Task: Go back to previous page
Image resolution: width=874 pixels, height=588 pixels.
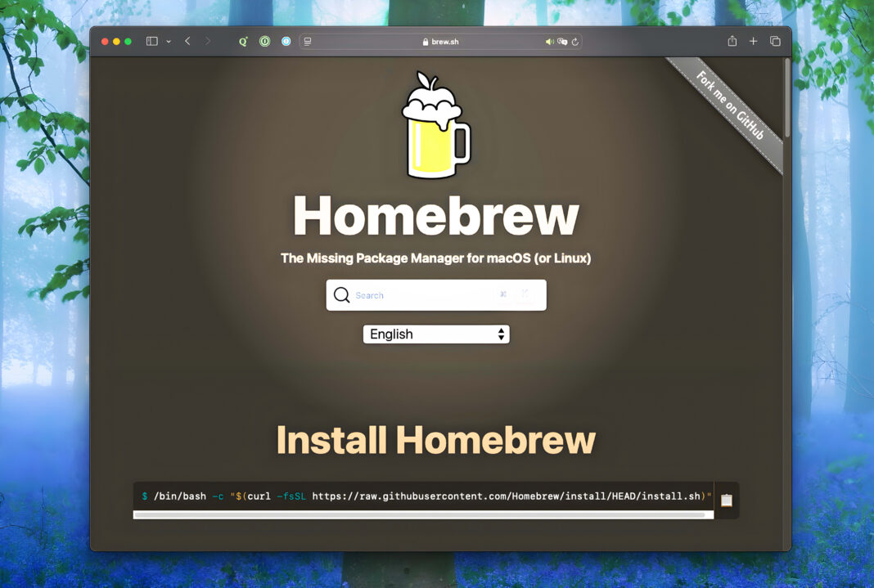Action: 188,41
